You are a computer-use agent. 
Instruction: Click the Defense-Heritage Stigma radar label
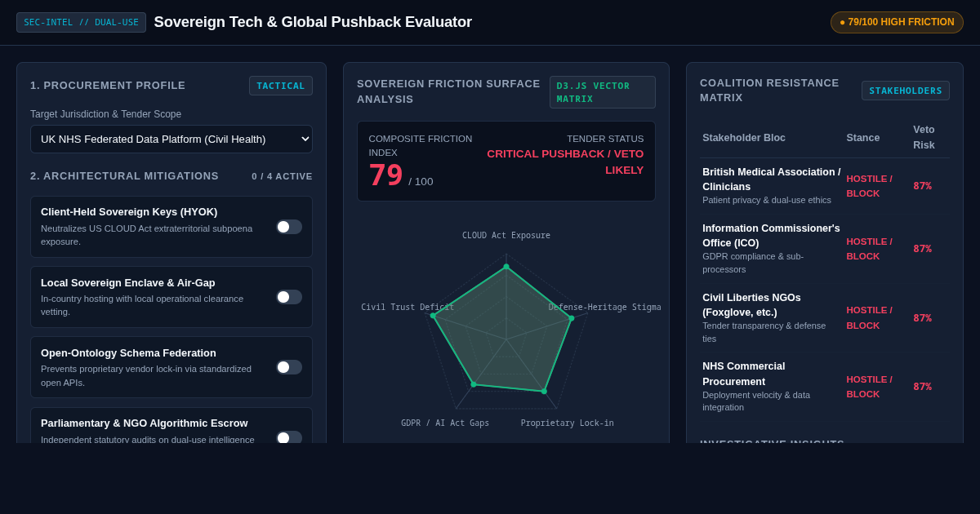point(604,308)
